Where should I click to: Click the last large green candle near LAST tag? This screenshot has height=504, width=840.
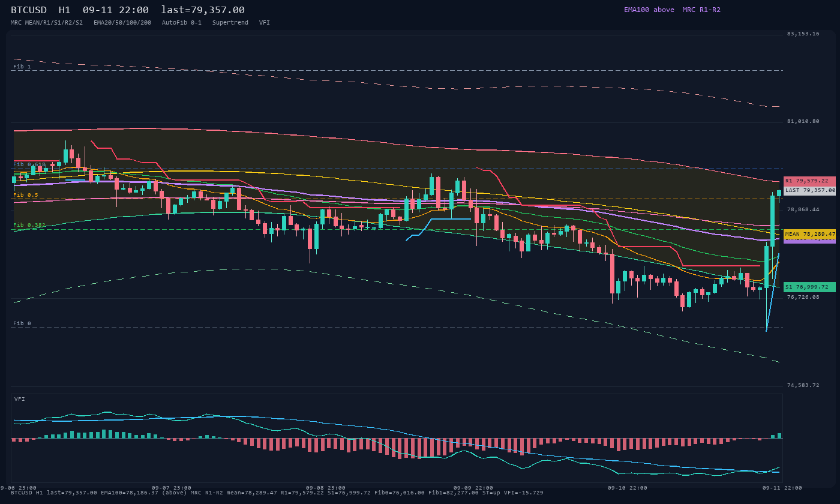pos(773,221)
